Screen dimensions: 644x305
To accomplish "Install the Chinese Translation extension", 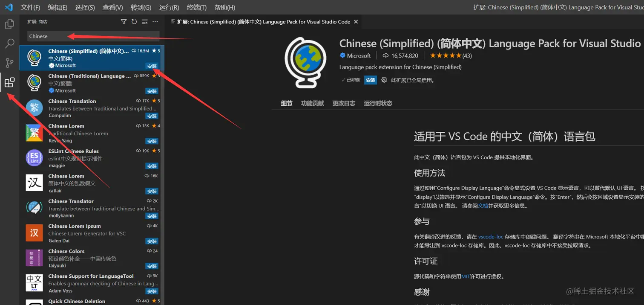I will pyautogui.click(x=152, y=116).
